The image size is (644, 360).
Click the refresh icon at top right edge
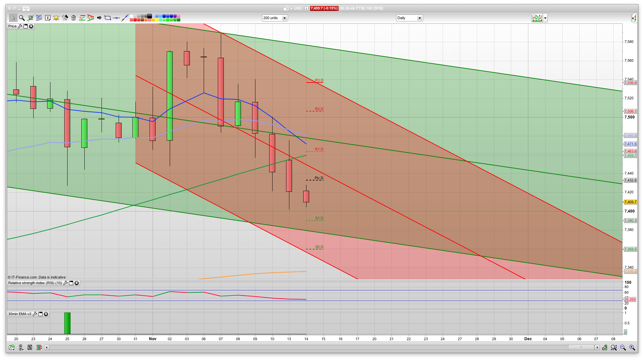coord(634,18)
